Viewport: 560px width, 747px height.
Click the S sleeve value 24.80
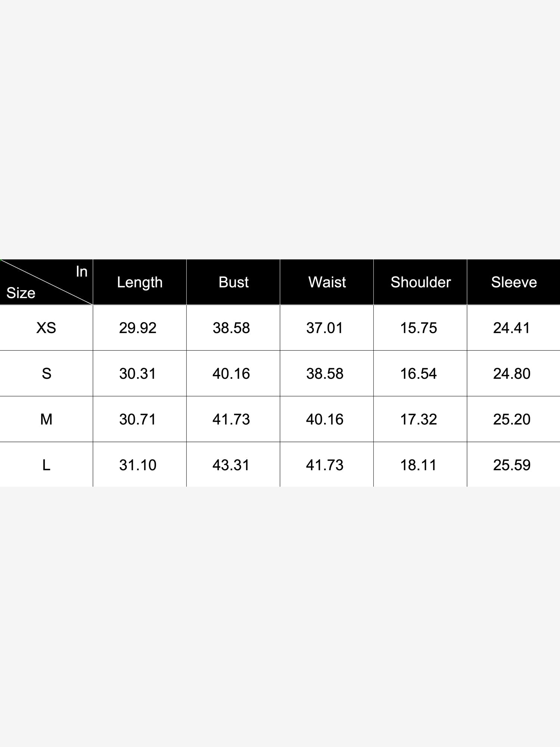(512, 373)
